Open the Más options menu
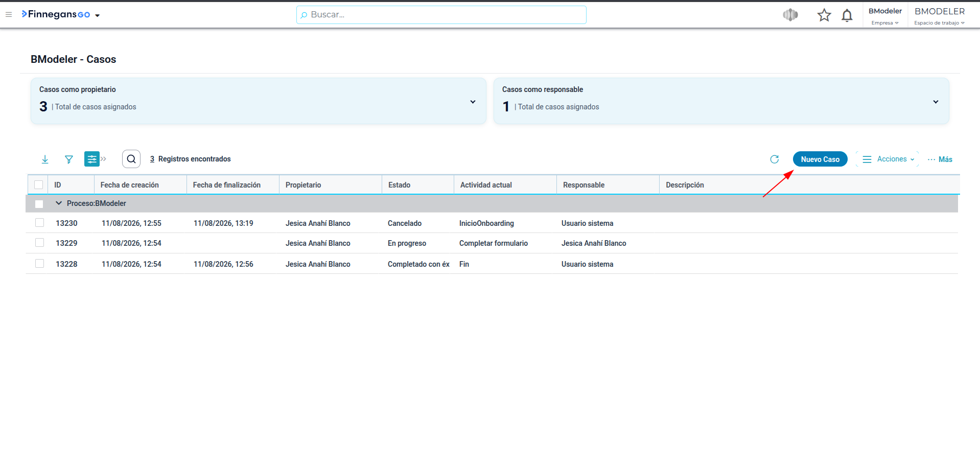The height and width of the screenshot is (465, 980). click(940, 159)
